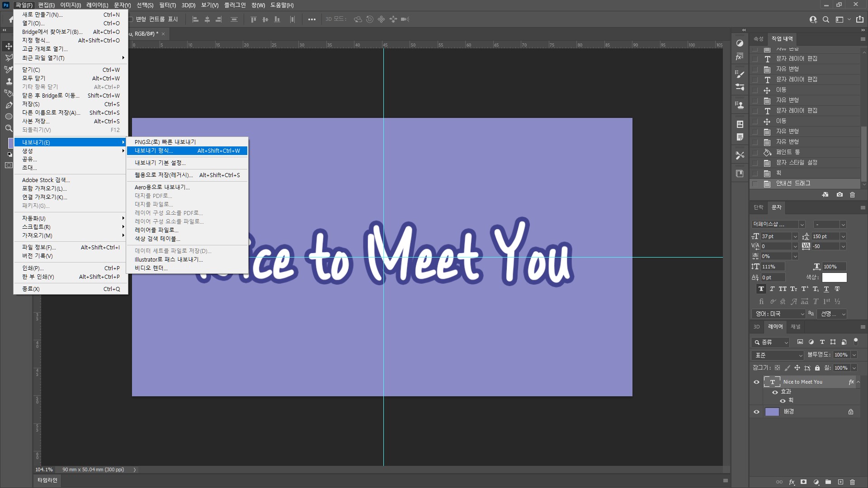Collapse the fx effects list on the text layer
Image resolution: width=868 pixels, height=488 pixels.
(859, 382)
